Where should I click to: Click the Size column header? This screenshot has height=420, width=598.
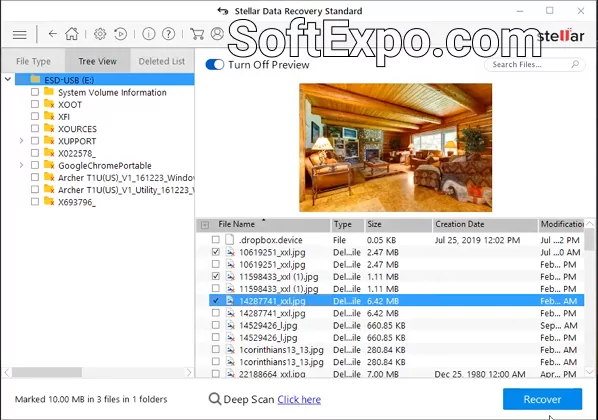398,225
